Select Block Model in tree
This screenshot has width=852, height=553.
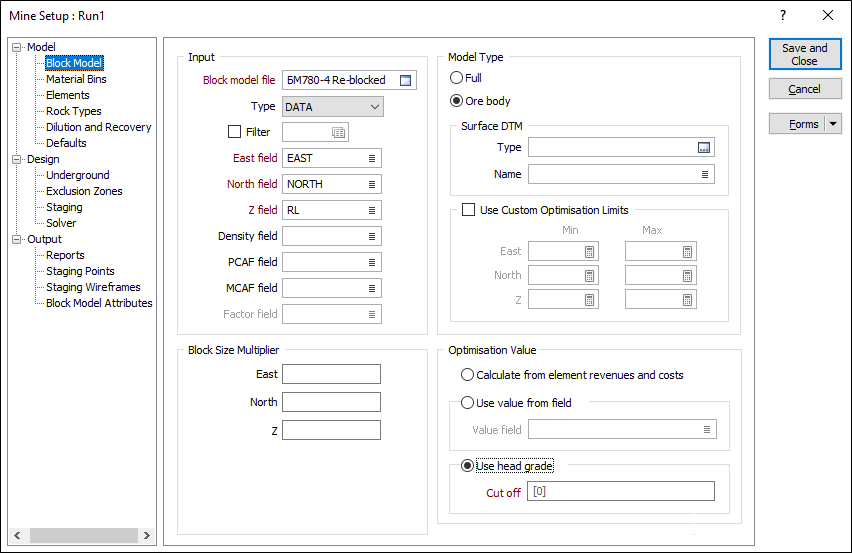(74, 63)
